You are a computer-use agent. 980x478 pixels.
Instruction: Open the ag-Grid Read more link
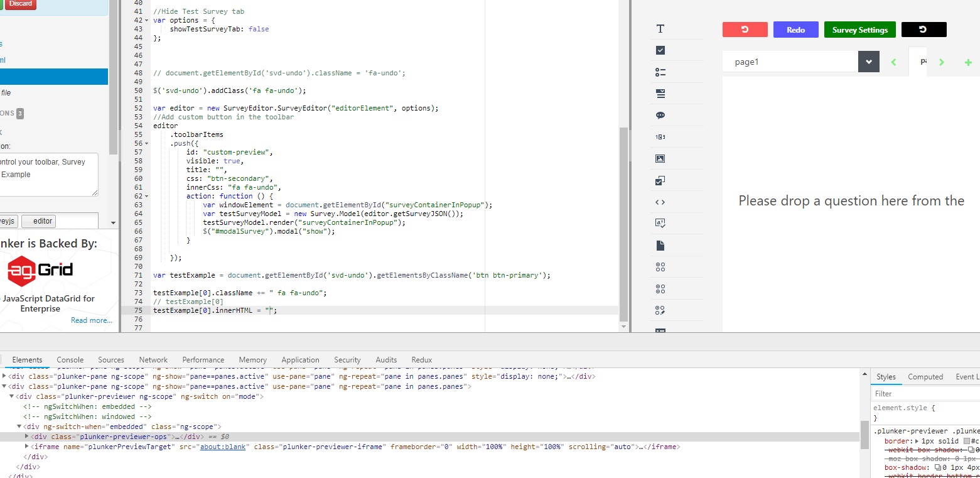[x=91, y=320]
